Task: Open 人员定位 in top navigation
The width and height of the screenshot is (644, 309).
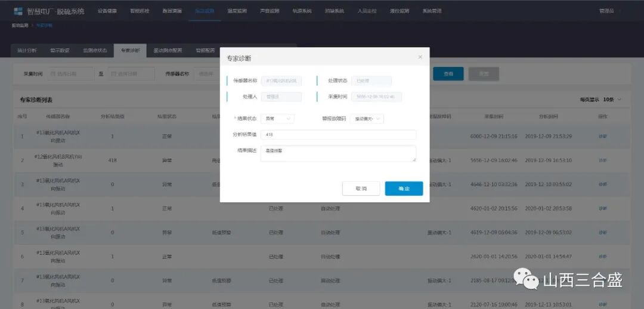Action: click(367, 11)
